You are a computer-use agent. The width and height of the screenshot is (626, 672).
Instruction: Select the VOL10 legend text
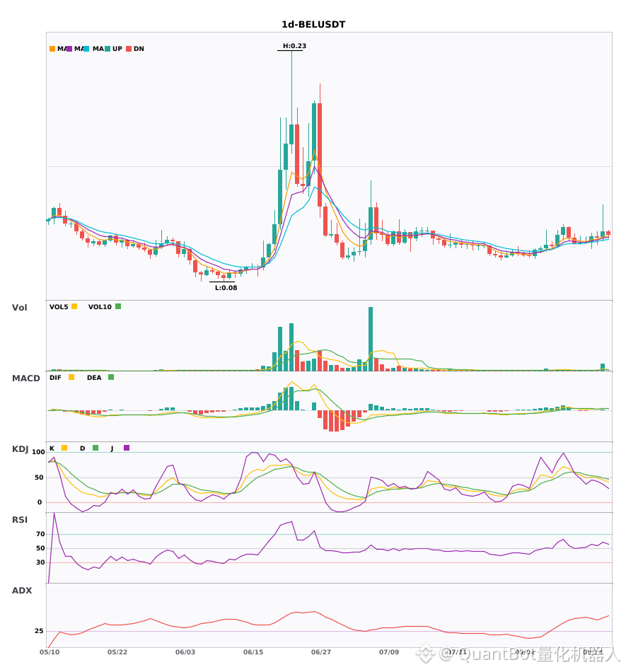point(100,307)
